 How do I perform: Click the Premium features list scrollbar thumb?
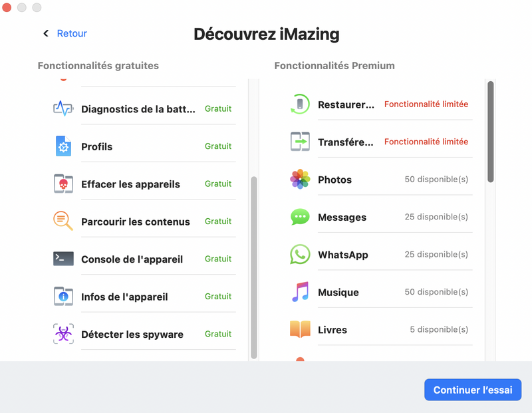(491, 132)
